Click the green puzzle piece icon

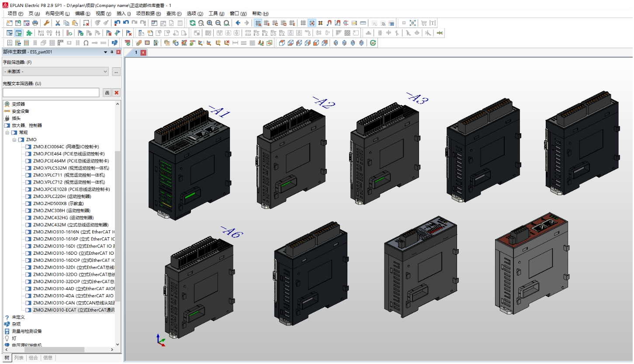pyautogui.click(x=29, y=33)
